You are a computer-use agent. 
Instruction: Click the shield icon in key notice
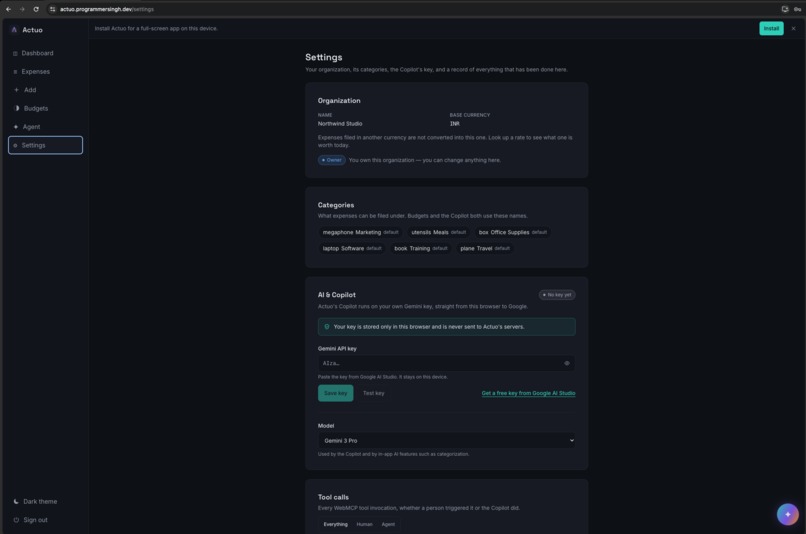tap(326, 326)
